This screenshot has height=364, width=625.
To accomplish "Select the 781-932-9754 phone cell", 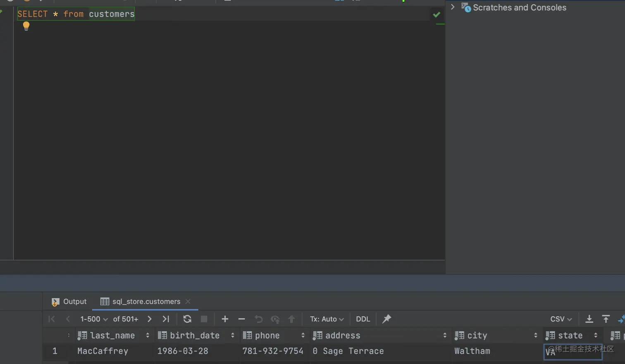I will pos(273,351).
